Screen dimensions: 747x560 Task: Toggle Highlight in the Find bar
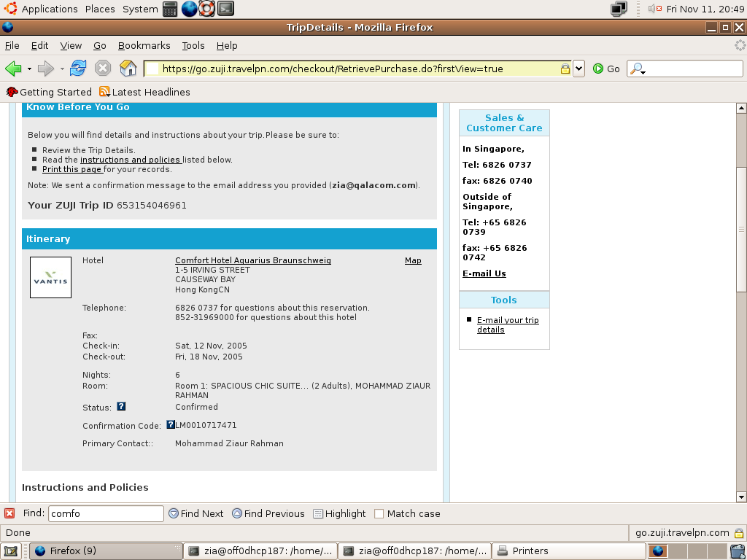click(x=339, y=514)
